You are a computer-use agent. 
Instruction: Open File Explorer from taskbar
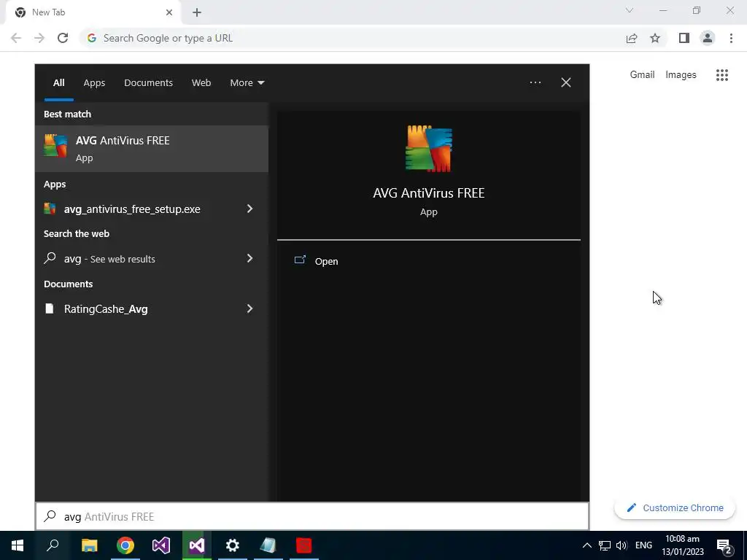89,545
